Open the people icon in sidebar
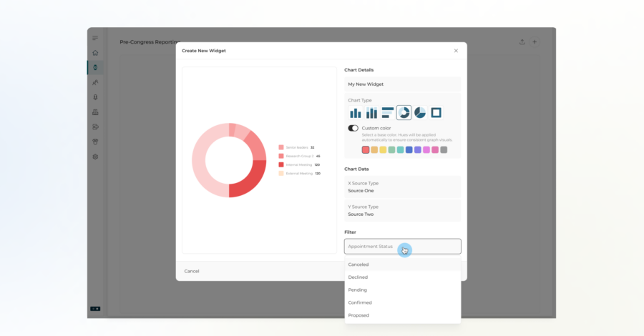644x336 pixels. click(x=95, y=82)
